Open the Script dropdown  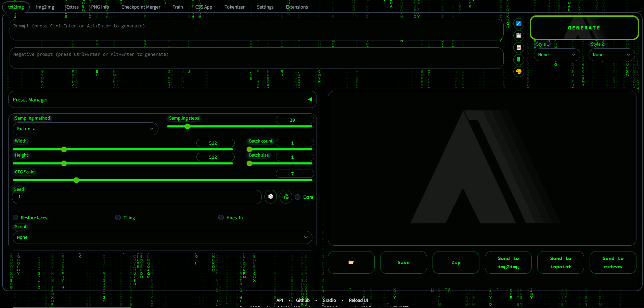(x=163, y=237)
